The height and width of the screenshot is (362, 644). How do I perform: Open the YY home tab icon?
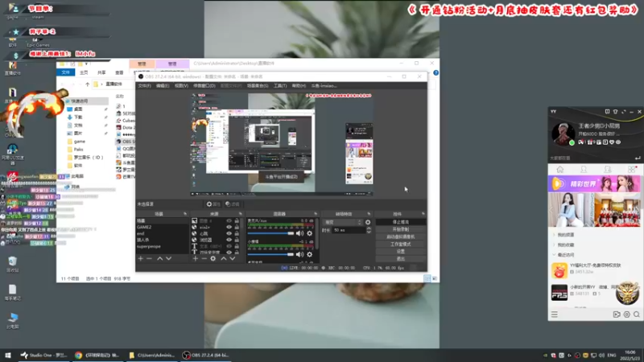[559, 170]
